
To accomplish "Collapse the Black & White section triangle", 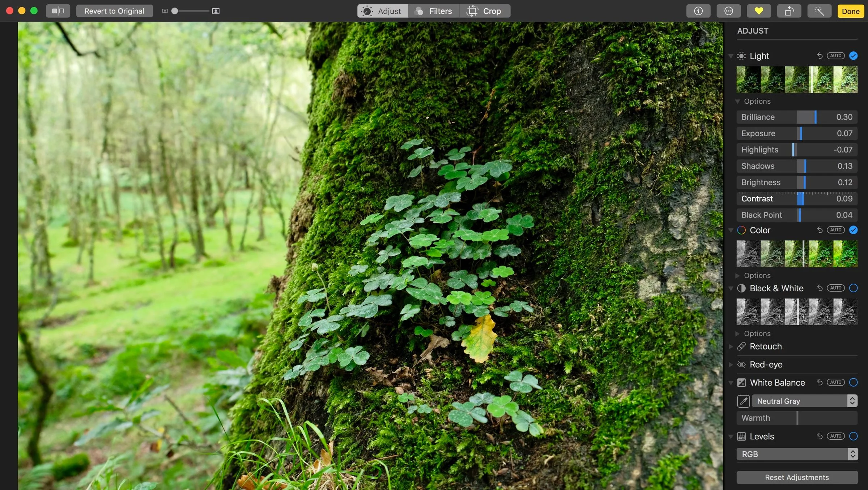I will [x=731, y=288].
